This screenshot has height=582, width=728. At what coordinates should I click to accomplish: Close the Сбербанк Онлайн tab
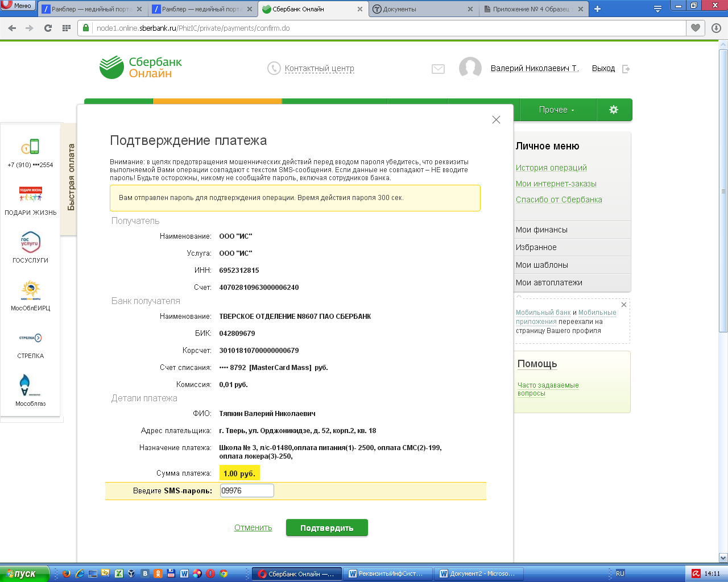click(x=360, y=9)
